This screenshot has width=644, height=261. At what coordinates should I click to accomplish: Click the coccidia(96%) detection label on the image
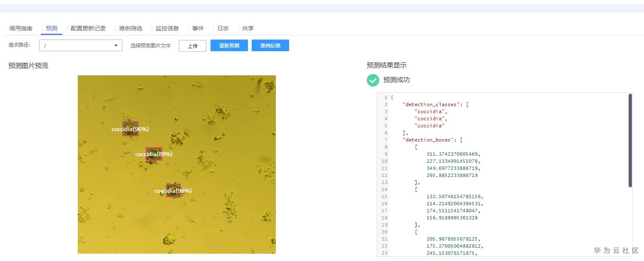point(129,129)
